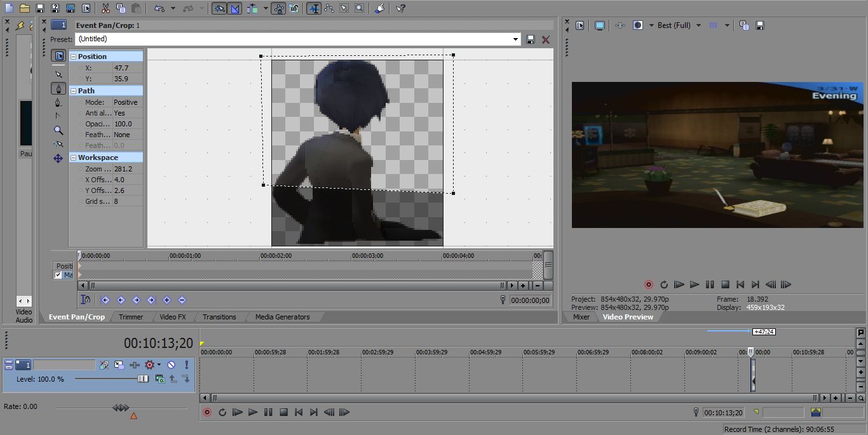Screen dimensions: 868x435
Task: Switch to the Video FX tab
Action: click(x=172, y=317)
